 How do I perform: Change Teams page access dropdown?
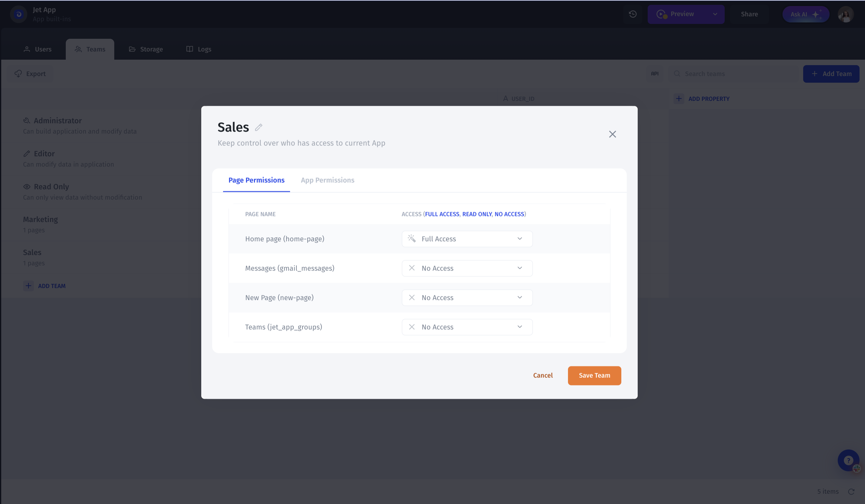tap(467, 327)
